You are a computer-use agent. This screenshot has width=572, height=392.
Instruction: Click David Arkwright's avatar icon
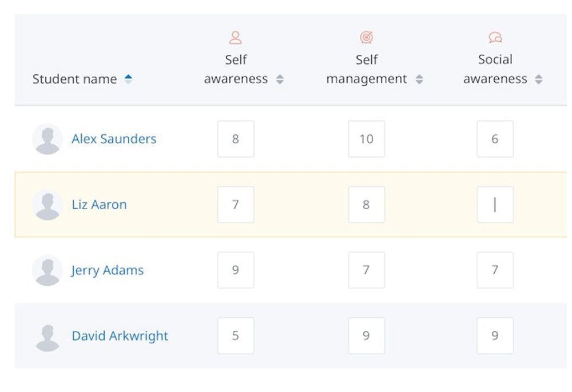pyautogui.click(x=47, y=336)
